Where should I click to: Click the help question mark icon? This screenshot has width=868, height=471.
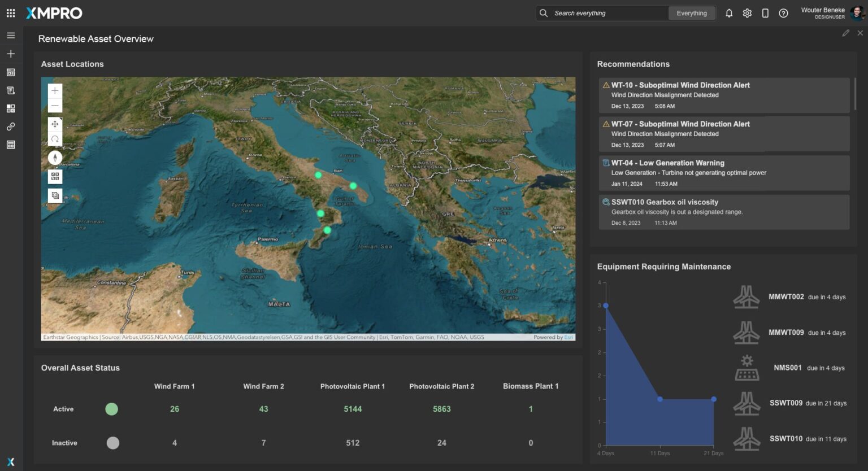(783, 13)
